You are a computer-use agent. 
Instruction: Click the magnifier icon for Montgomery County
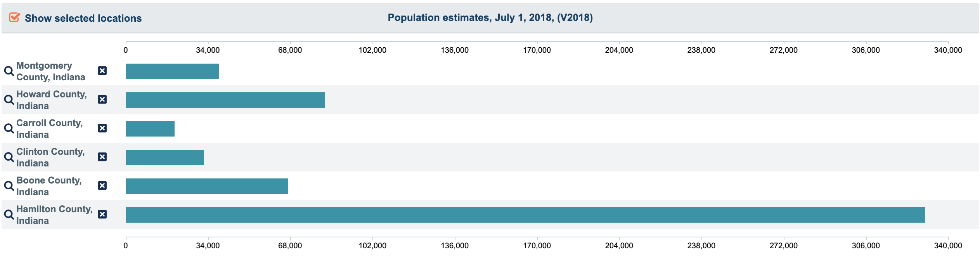tap(9, 71)
